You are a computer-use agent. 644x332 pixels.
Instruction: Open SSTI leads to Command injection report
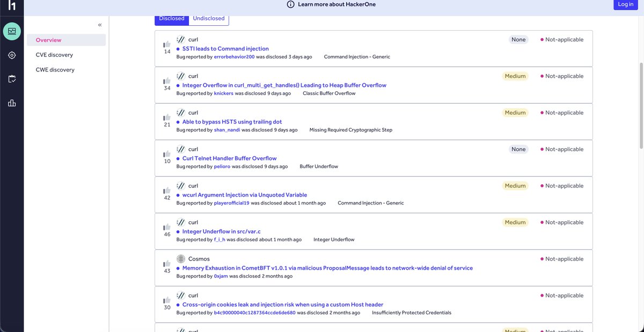tap(225, 49)
